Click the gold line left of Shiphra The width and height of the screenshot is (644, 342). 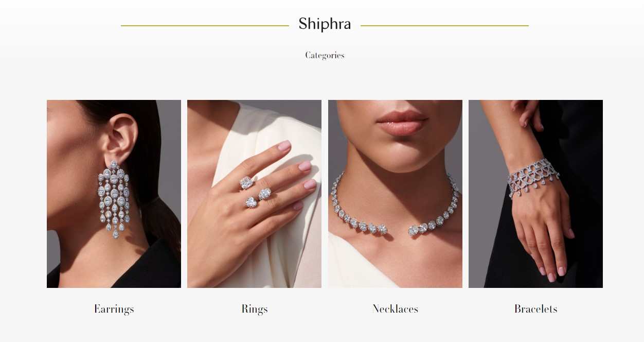point(205,25)
